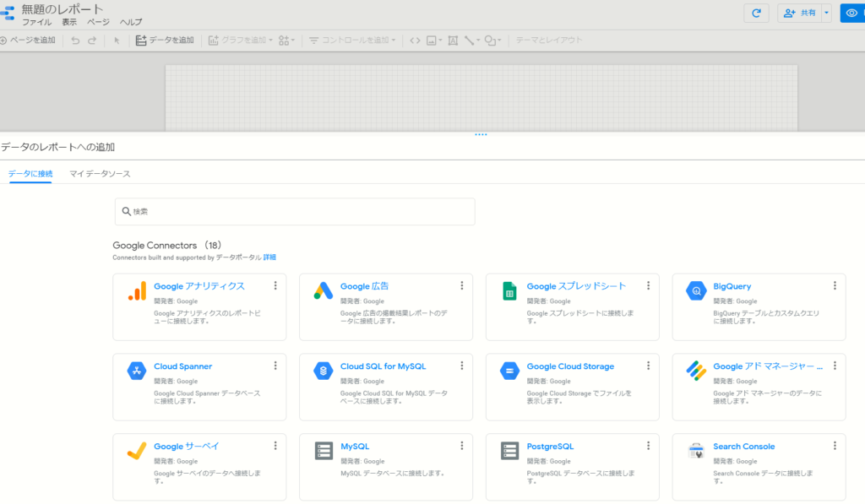Click the Google アド マネージャー icon
865x504 pixels.
[696, 371]
